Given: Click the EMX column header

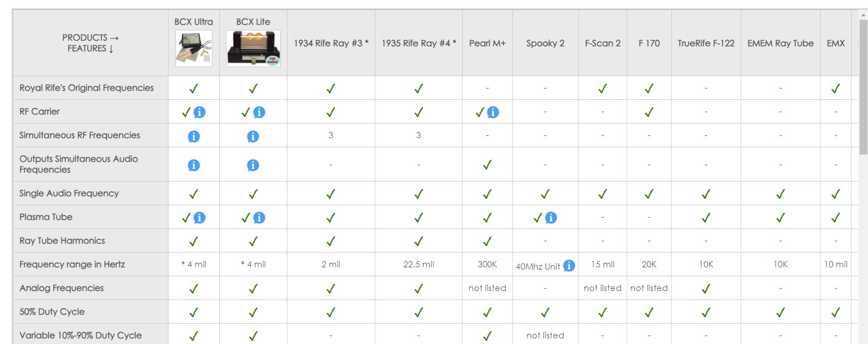Looking at the screenshot, I should [836, 43].
